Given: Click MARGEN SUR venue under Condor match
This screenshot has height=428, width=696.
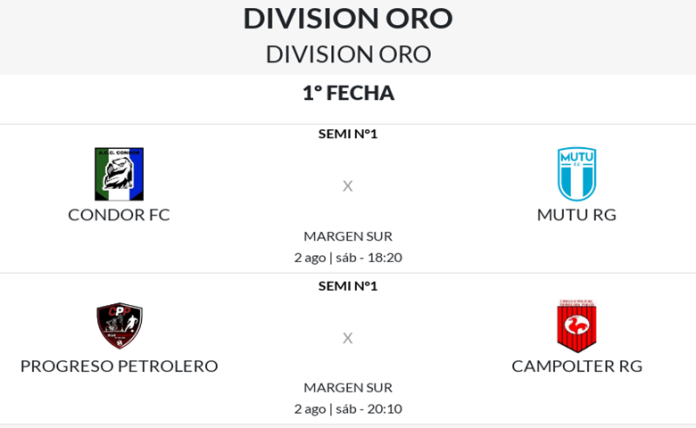Looking at the screenshot, I should 348,236.
